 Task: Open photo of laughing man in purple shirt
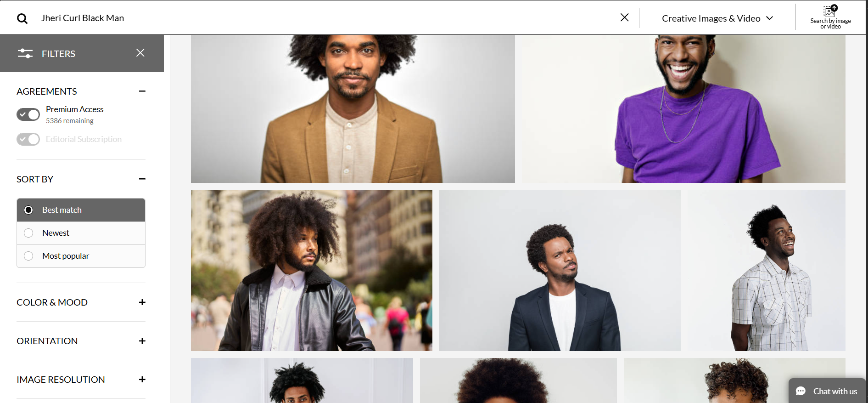pos(683,109)
